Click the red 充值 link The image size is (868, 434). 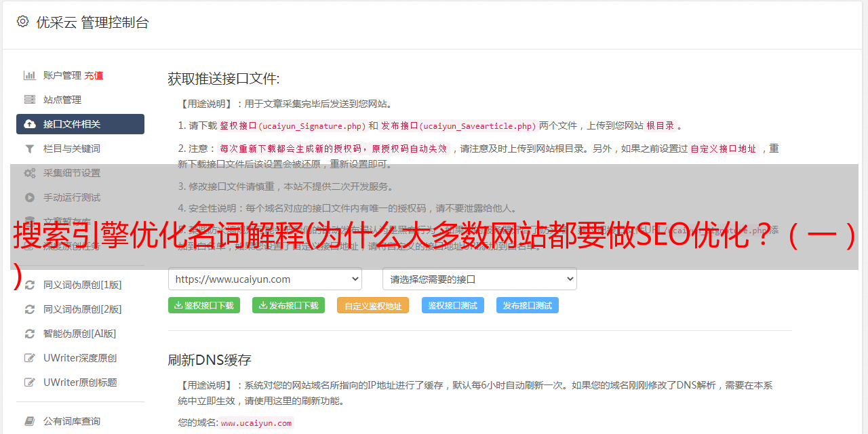94,75
